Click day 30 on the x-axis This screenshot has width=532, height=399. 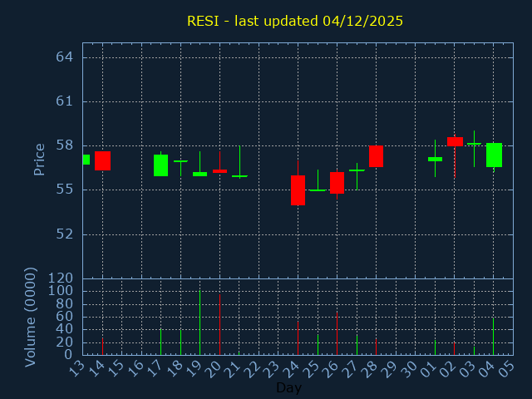pyautogui.click(x=410, y=369)
